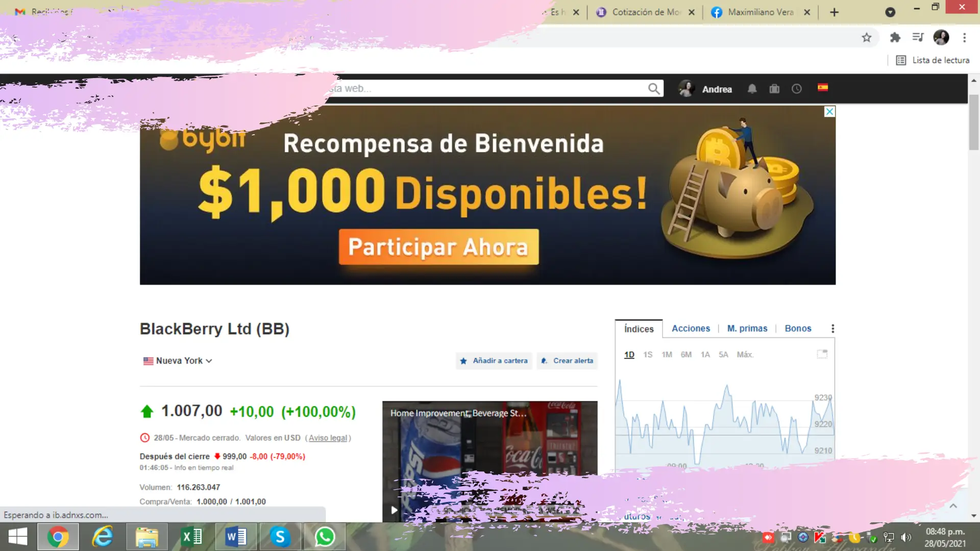
Task: Click the scrollbar down arrow
Action: (974, 516)
